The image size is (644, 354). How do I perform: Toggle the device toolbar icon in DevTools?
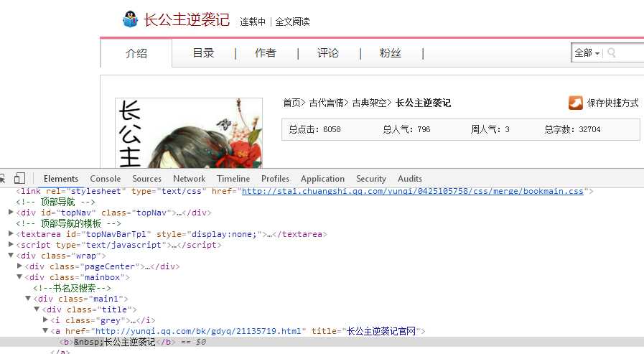(19, 178)
